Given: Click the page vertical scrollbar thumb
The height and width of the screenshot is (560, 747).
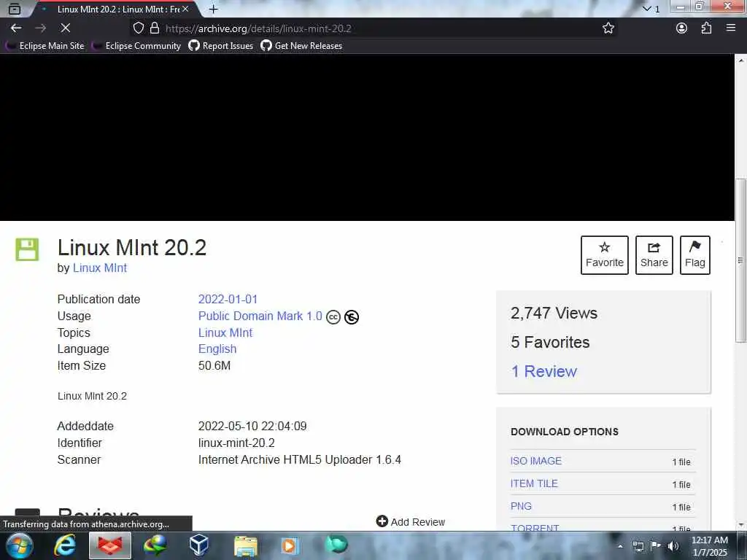Looking at the screenshot, I should click(x=740, y=260).
